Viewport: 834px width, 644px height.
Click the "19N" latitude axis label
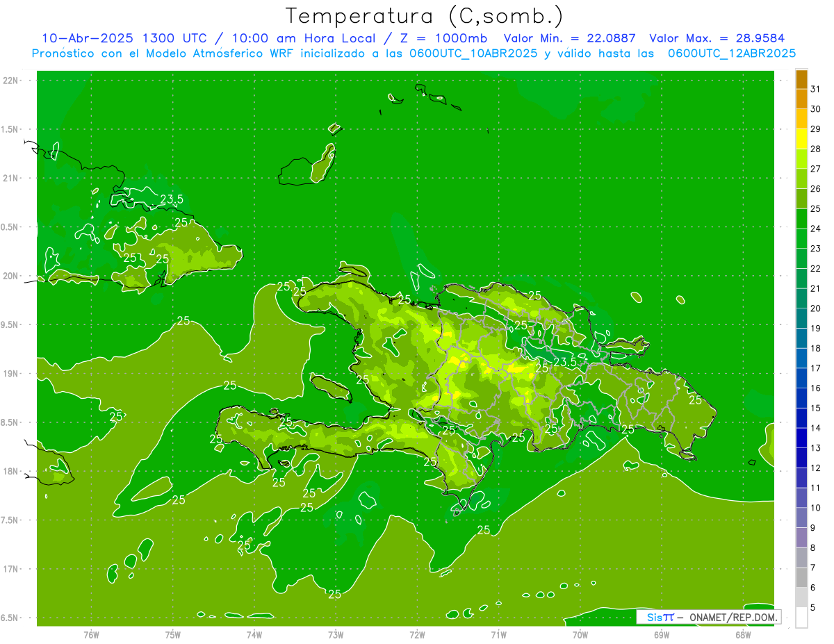10,374
